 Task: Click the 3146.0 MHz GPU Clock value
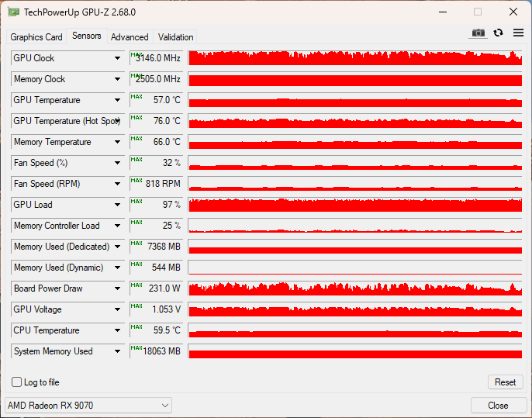(x=157, y=58)
